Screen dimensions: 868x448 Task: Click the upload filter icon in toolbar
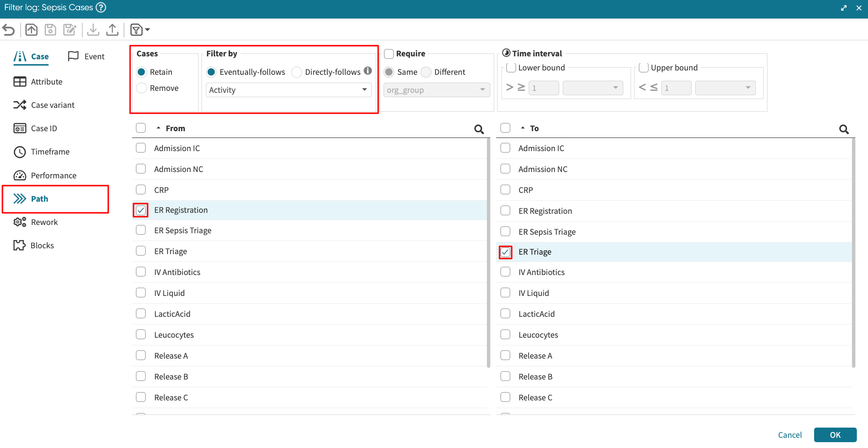[x=112, y=30]
